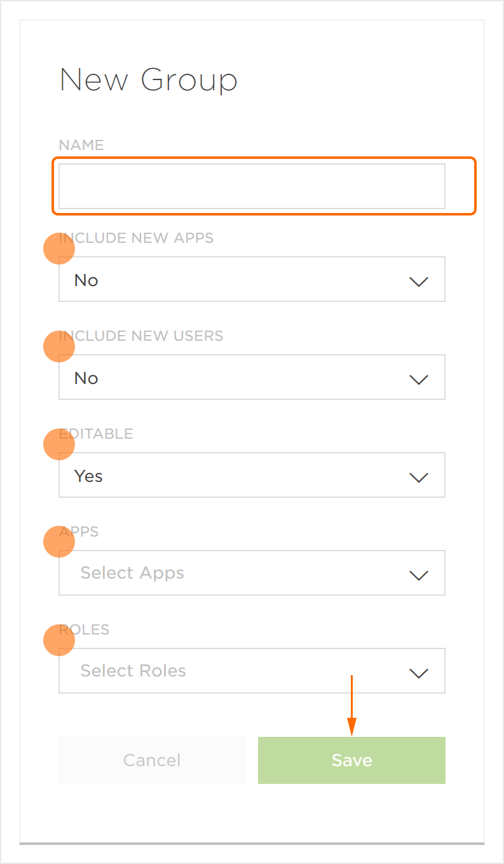This screenshot has height=864, width=504.
Task: Cancel the new group form
Action: pos(152,760)
